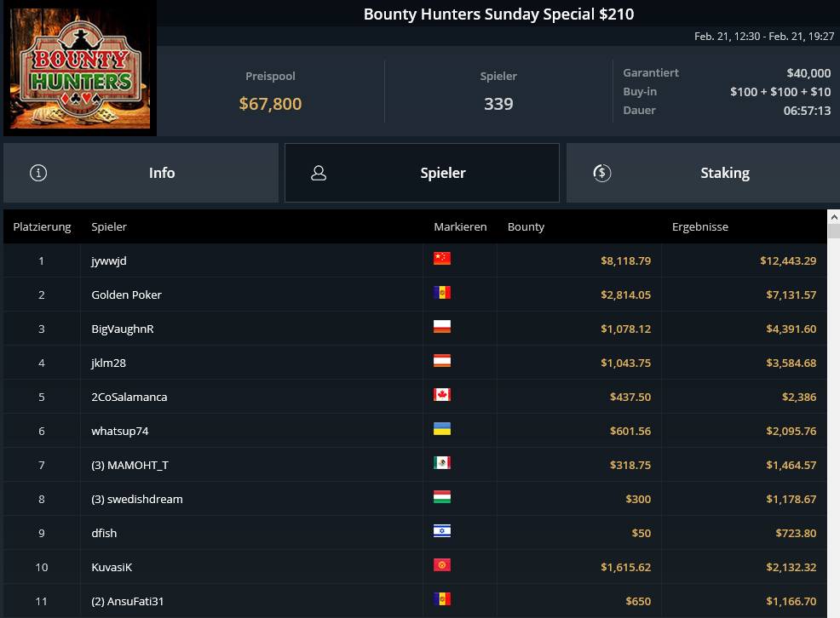Click the Preispool amount $67,800
This screenshot has width=840, height=618.
tap(270, 104)
